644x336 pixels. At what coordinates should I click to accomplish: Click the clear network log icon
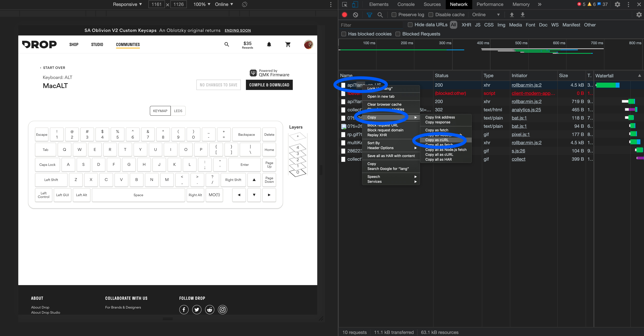[355, 15]
